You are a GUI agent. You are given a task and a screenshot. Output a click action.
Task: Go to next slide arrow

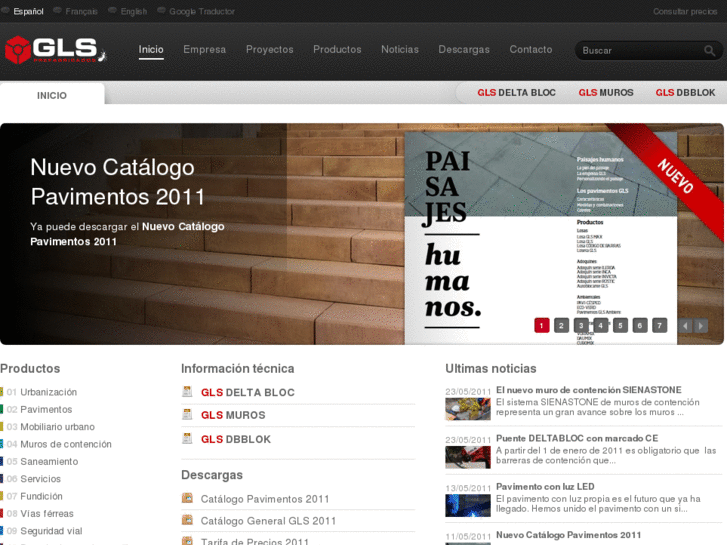701,326
